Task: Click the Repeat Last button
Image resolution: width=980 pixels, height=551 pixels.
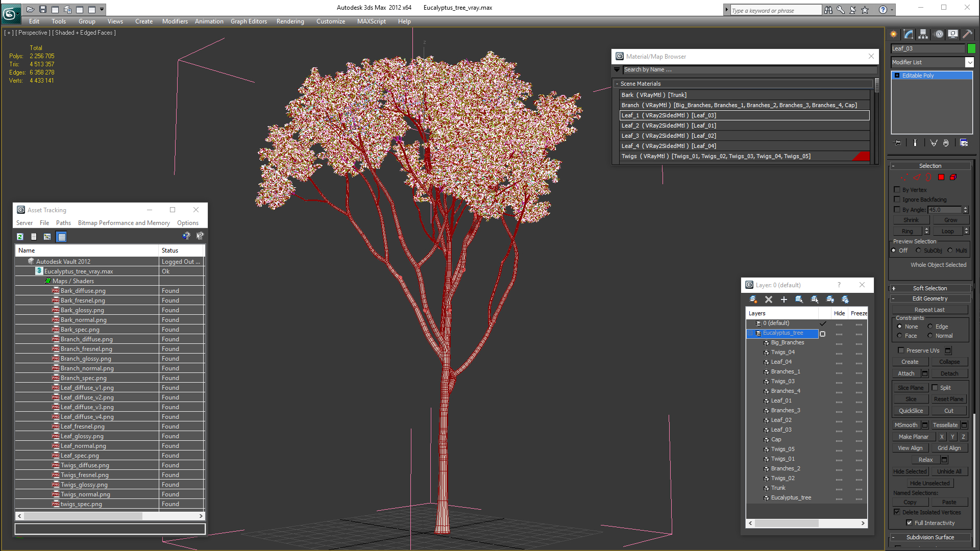Action: pyautogui.click(x=929, y=310)
